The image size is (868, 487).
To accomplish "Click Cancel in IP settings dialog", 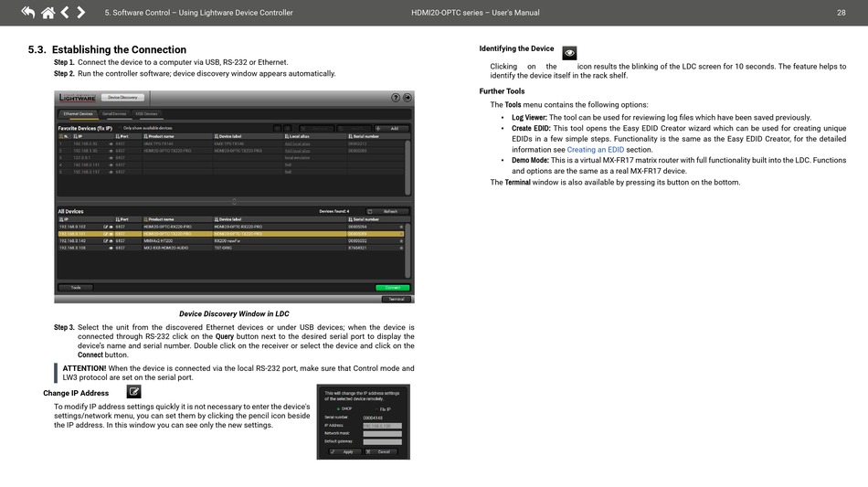I will 381,451.
